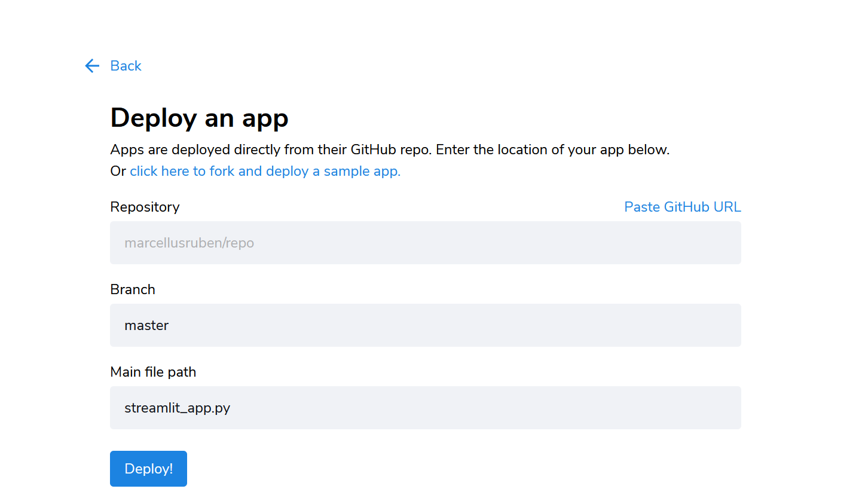The height and width of the screenshot is (504, 859).
Task: Click the Repository field label
Action: 145,207
